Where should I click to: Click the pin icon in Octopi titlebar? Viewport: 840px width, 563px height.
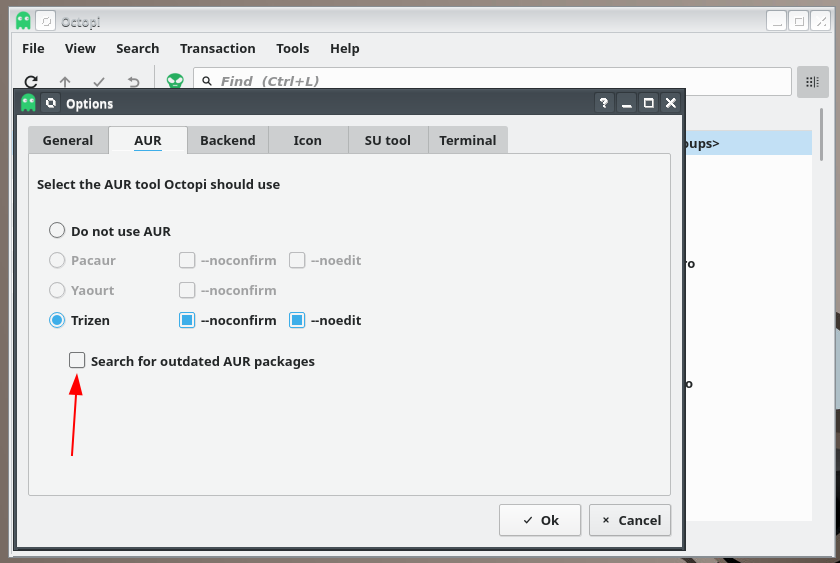[x=46, y=21]
